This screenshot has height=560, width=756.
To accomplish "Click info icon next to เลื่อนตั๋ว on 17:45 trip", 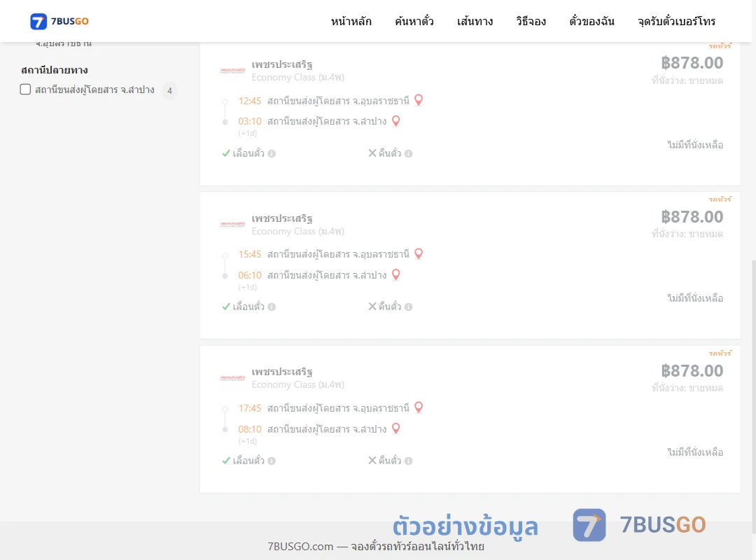I will click(x=272, y=461).
